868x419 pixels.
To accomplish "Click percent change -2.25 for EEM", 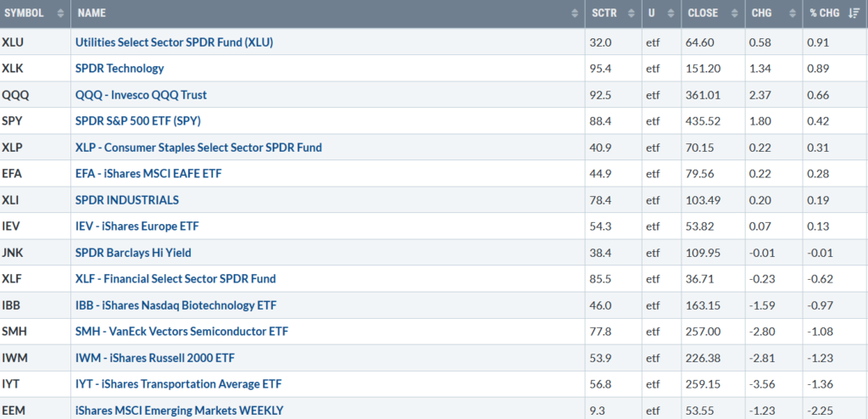I will [x=821, y=411].
